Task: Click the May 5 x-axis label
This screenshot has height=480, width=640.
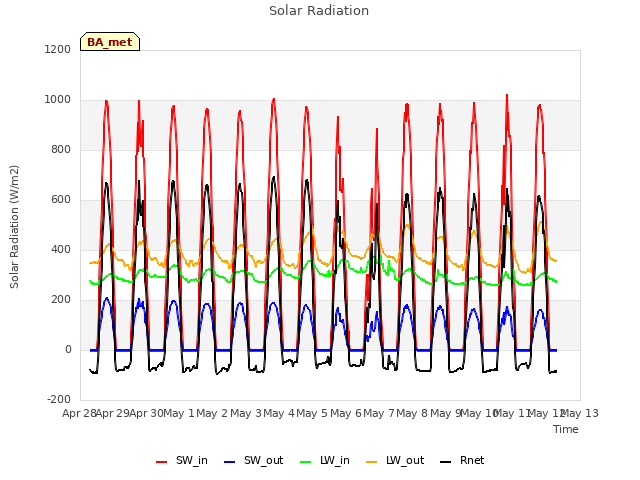Action: coord(312,413)
